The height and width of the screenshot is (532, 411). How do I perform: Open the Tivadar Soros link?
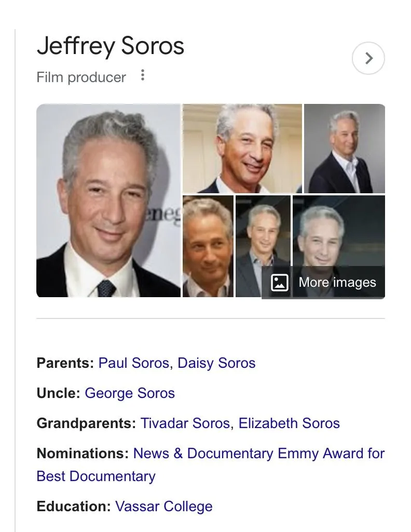185,423
